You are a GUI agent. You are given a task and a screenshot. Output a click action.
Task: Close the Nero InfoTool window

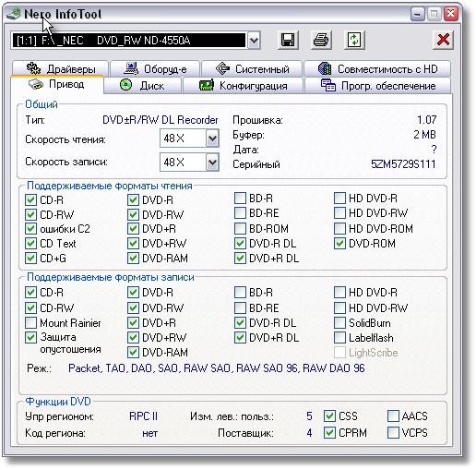(451, 14)
